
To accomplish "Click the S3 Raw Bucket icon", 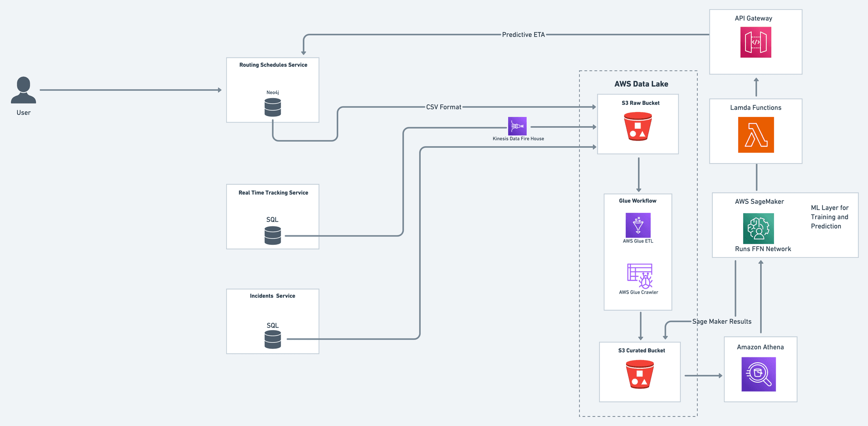I will point(638,126).
